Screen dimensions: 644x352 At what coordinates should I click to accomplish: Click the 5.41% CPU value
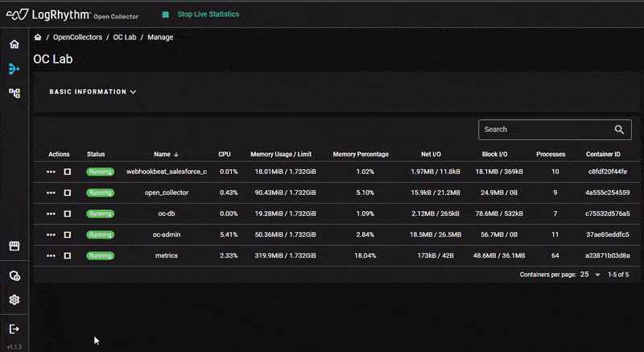(229, 234)
